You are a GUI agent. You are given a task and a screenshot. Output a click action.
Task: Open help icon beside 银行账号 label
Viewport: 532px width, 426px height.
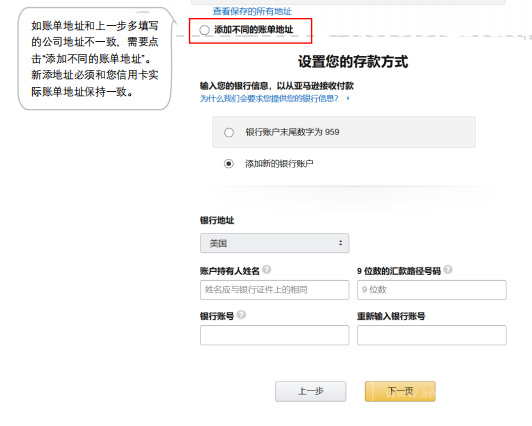point(241,315)
